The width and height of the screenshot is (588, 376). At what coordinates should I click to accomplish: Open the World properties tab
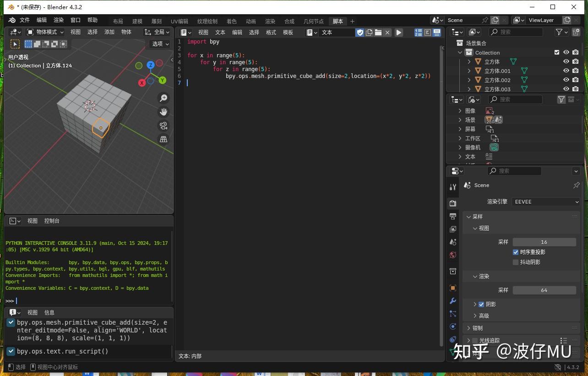click(452, 255)
